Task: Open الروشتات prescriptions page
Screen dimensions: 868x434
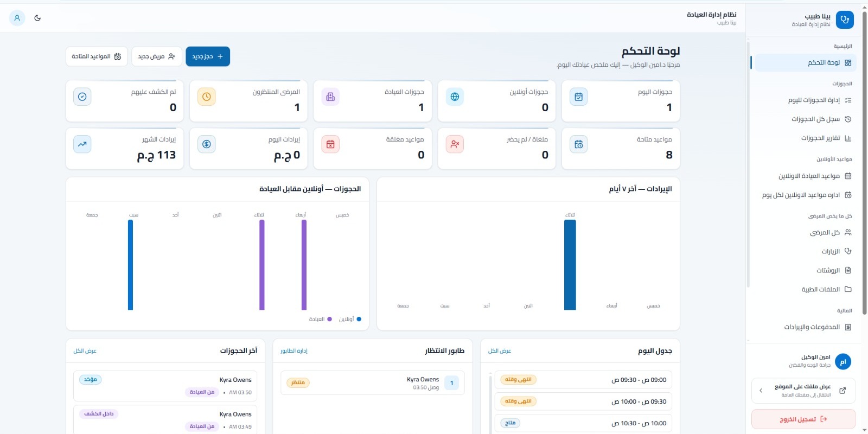Action: pyautogui.click(x=806, y=271)
